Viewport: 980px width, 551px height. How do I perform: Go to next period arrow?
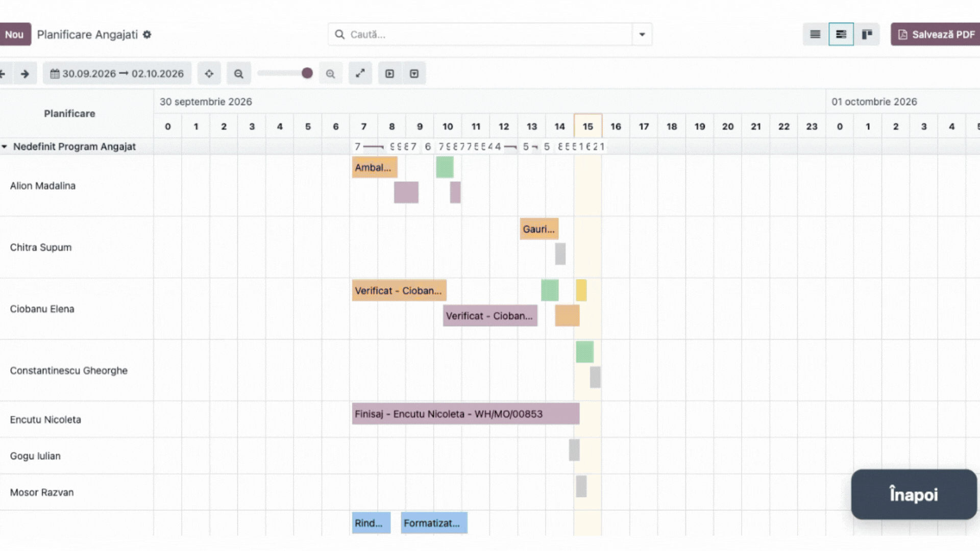tap(25, 73)
